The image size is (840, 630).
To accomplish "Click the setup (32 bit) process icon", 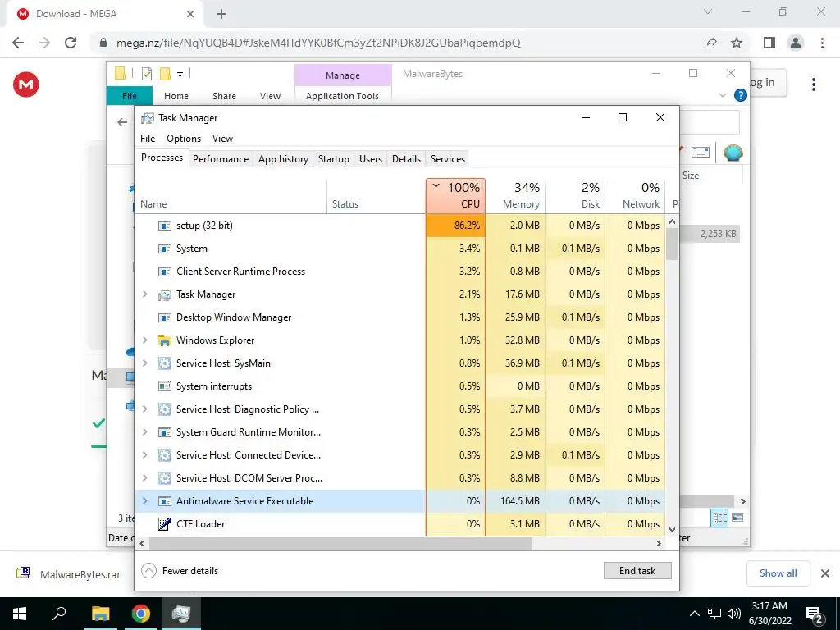I will point(164,226).
